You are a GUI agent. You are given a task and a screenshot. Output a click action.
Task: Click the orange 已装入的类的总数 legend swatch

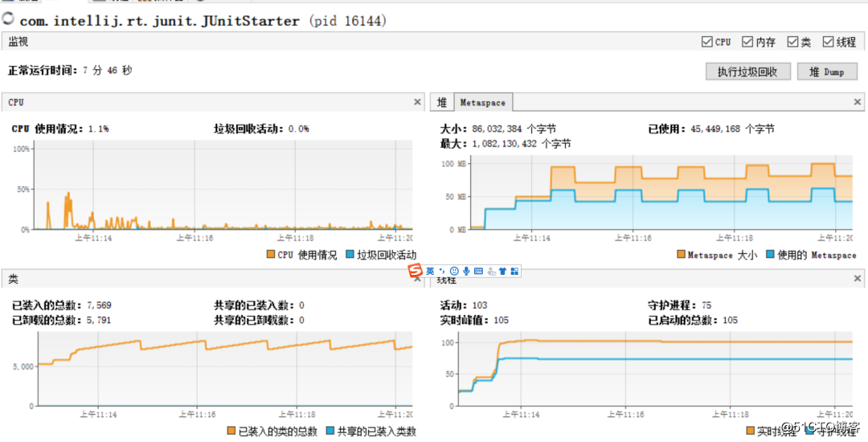(x=231, y=431)
